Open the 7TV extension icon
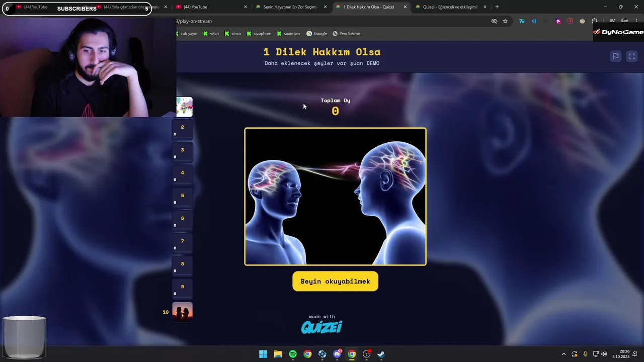The image size is (644, 362). (522, 21)
